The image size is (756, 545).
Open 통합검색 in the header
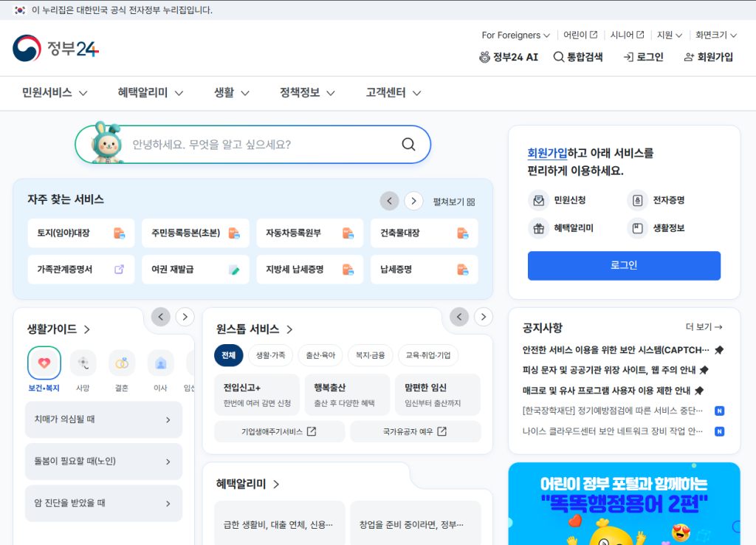tap(577, 57)
